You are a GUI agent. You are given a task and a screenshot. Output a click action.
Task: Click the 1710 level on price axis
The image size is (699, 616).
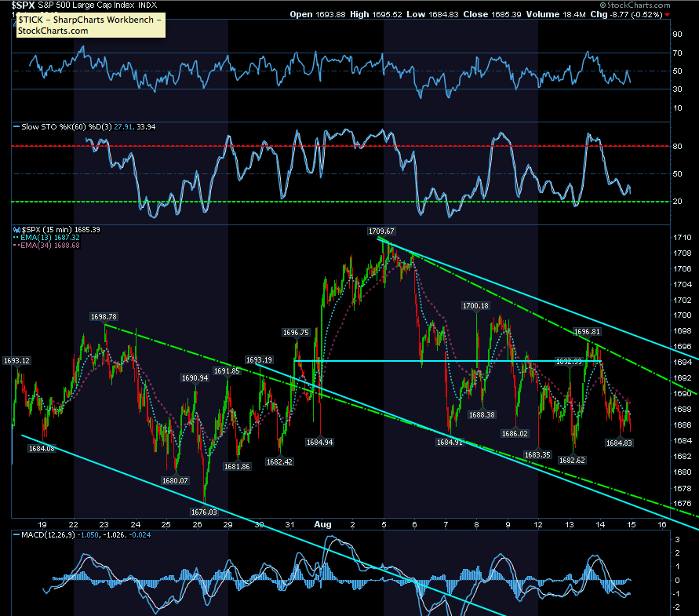tap(682, 237)
